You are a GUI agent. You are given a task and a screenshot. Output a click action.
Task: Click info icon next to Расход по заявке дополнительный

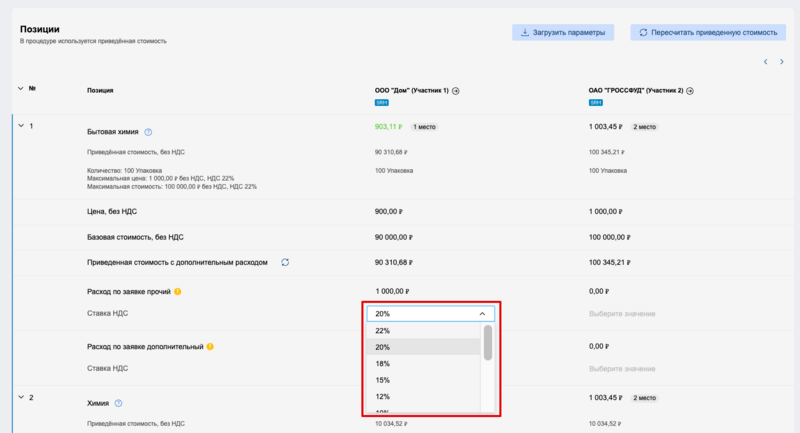tap(210, 347)
